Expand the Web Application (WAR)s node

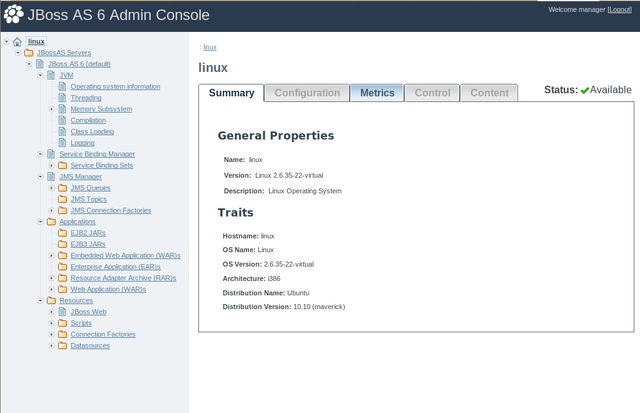click(x=51, y=289)
